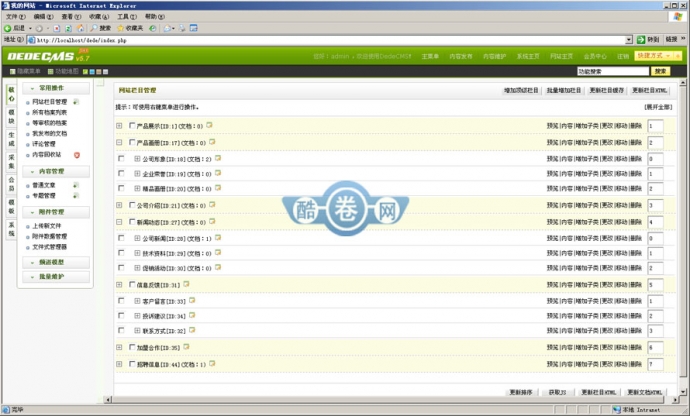The height and width of the screenshot is (416, 690).
Task: Check the box for 产品画册[ID:17]
Action: tap(132, 142)
